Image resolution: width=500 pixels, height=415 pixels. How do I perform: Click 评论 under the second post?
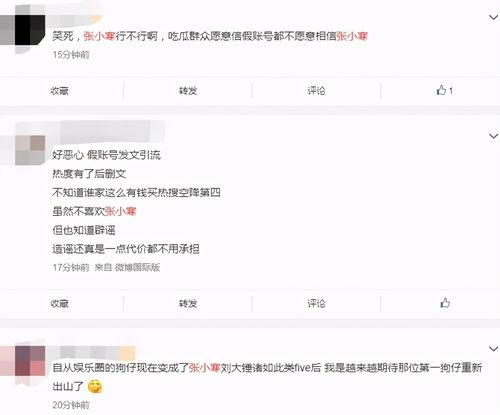(316, 303)
